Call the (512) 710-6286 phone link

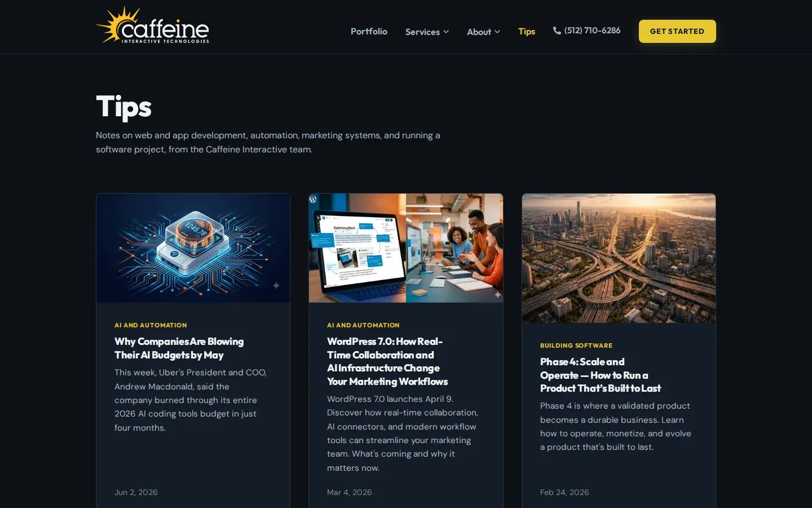coord(587,30)
